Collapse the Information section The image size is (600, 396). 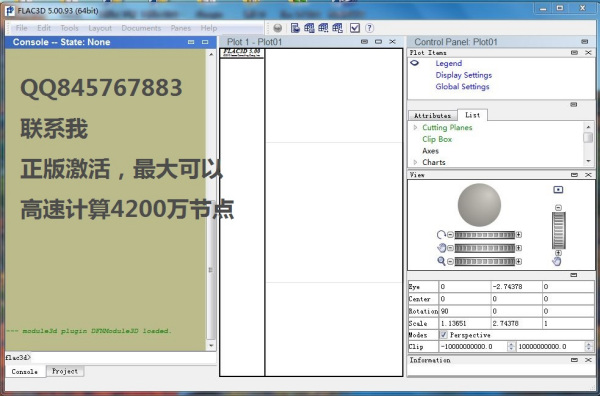coord(574,360)
